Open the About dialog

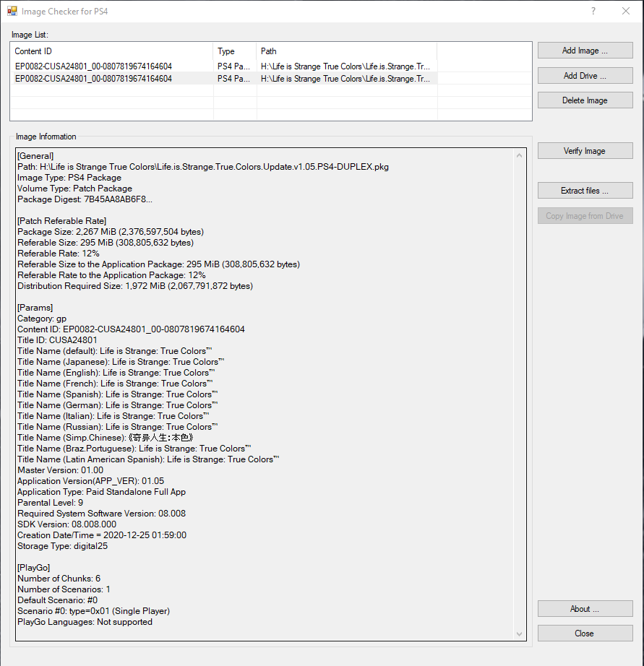pos(585,609)
